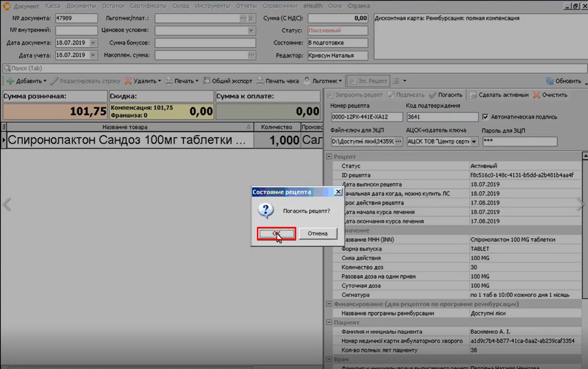Click Сделать активным icon button
This screenshot has height=369, width=588.
(x=473, y=95)
